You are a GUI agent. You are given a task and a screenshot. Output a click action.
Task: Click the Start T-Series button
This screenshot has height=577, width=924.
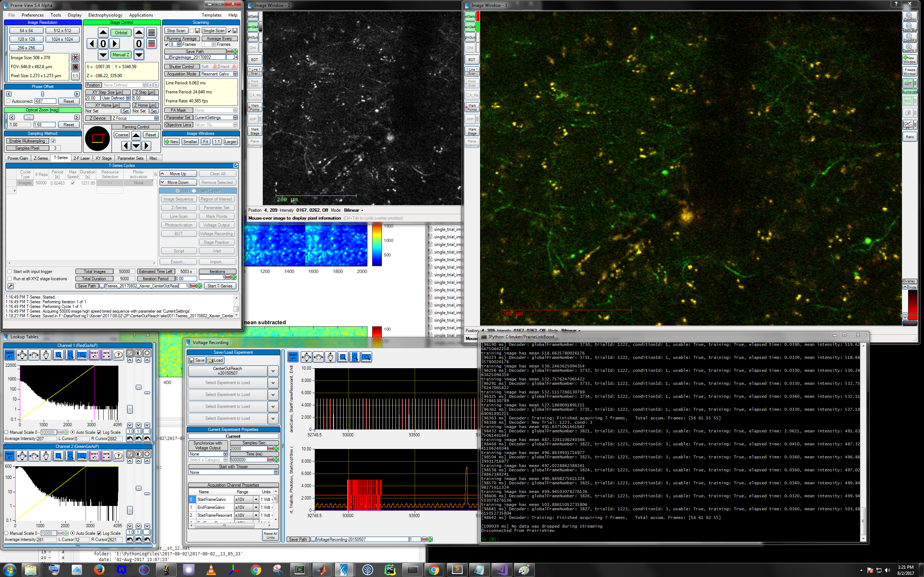(x=219, y=286)
